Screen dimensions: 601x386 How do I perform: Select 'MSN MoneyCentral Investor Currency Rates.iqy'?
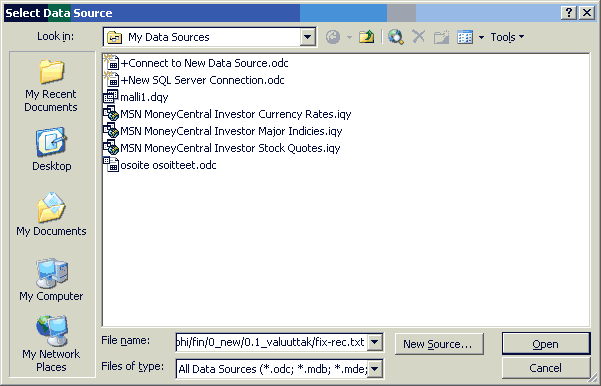[x=236, y=114]
